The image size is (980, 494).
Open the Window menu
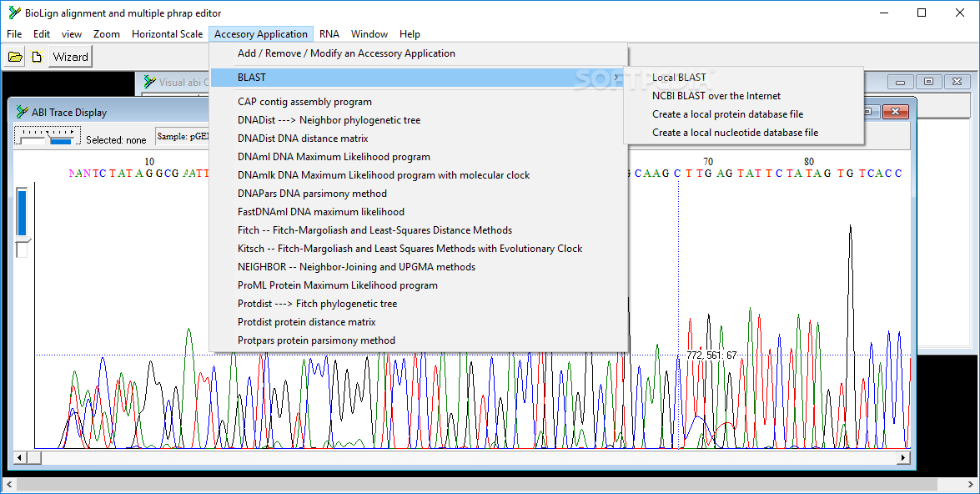pyautogui.click(x=369, y=33)
